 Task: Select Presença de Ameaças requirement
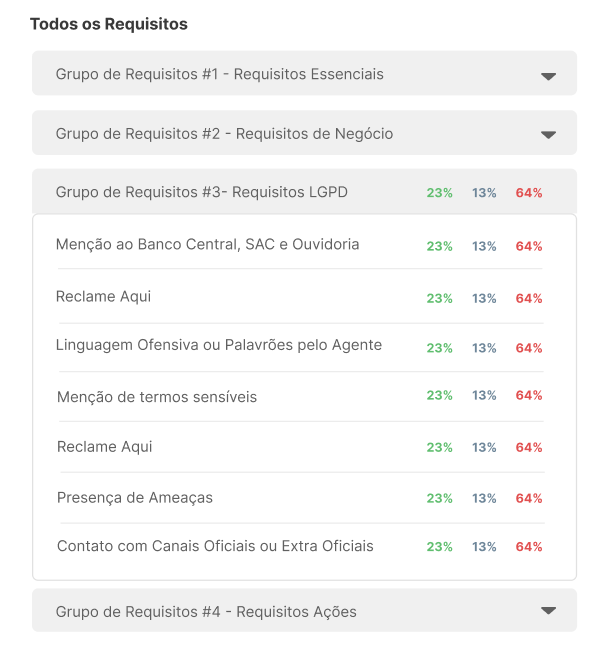click(x=135, y=498)
